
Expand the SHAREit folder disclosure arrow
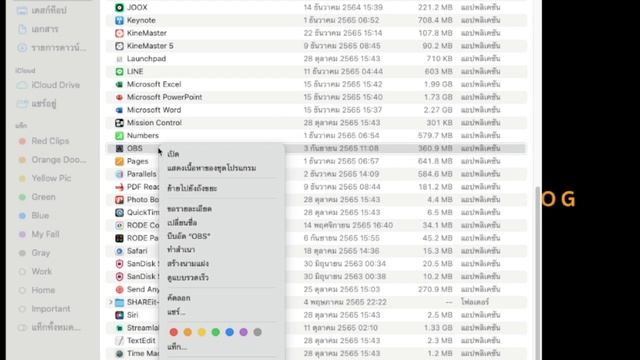110,302
